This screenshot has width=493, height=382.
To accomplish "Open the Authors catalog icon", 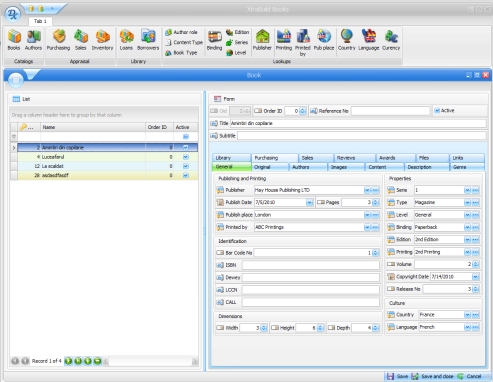I will pos(33,40).
